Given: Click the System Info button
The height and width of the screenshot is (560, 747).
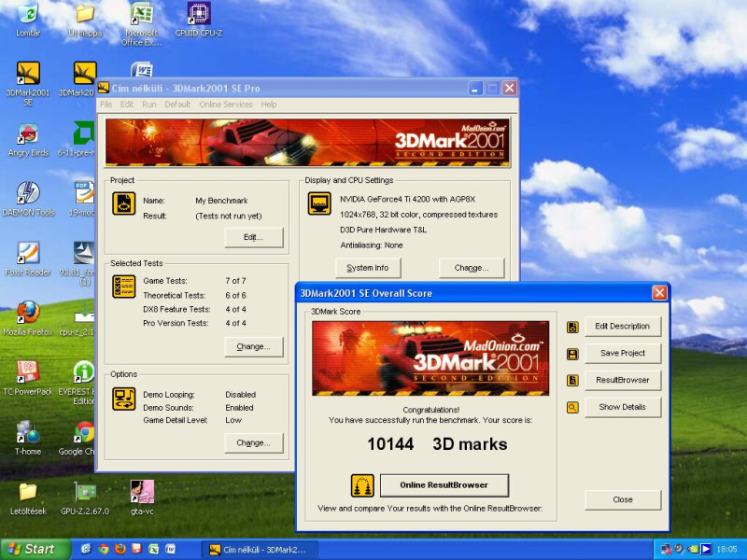Looking at the screenshot, I should tap(368, 268).
